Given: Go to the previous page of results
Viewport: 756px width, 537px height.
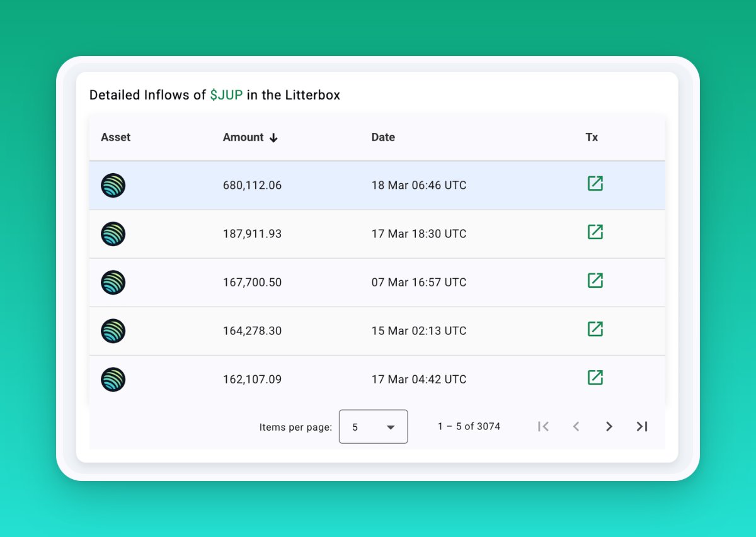Looking at the screenshot, I should tap(576, 426).
